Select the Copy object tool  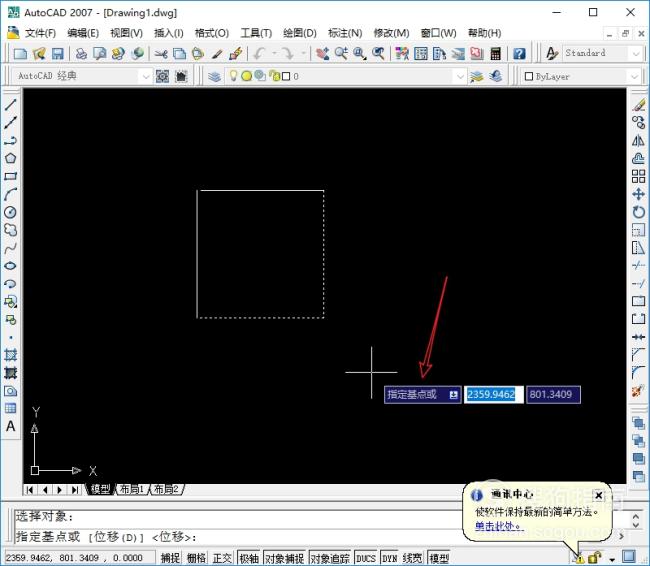pyautogui.click(x=638, y=122)
